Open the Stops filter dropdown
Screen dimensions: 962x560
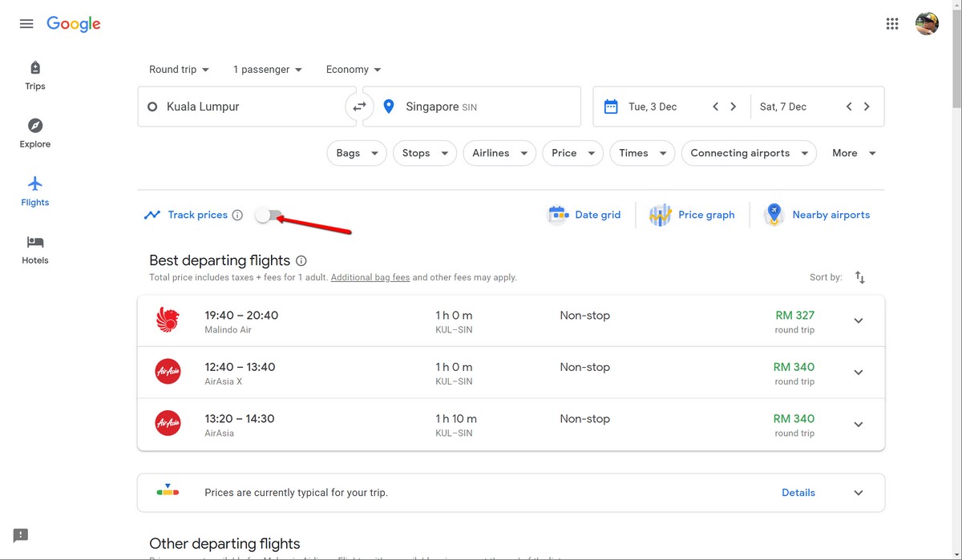[x=424, y=152]
